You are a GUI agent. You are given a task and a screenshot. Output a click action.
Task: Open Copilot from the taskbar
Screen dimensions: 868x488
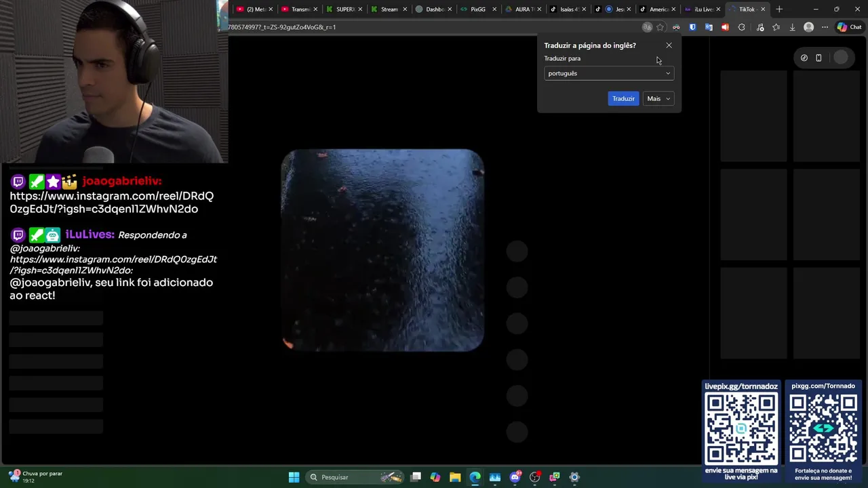pos(435,477)
